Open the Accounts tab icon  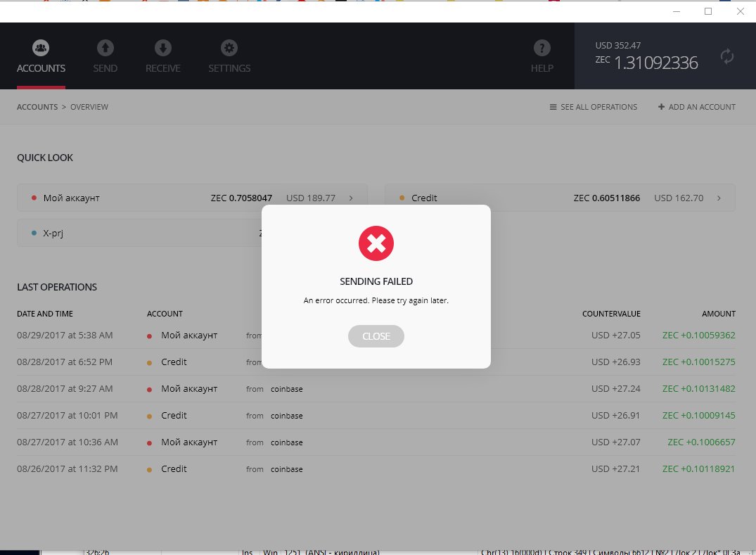41,48
